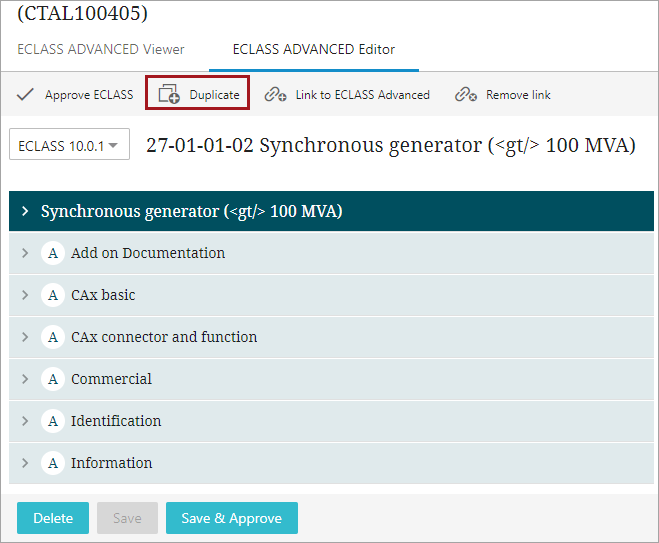Expand the Commercial section chevron
The width and height of the screenshot is (659, 543).
click(25, 379)
